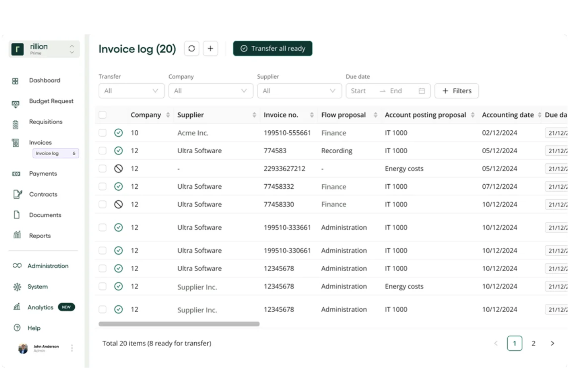Screen dimensions: 588x392
Task: Navigate to Contracts
Action: click(x=43, y=194)
